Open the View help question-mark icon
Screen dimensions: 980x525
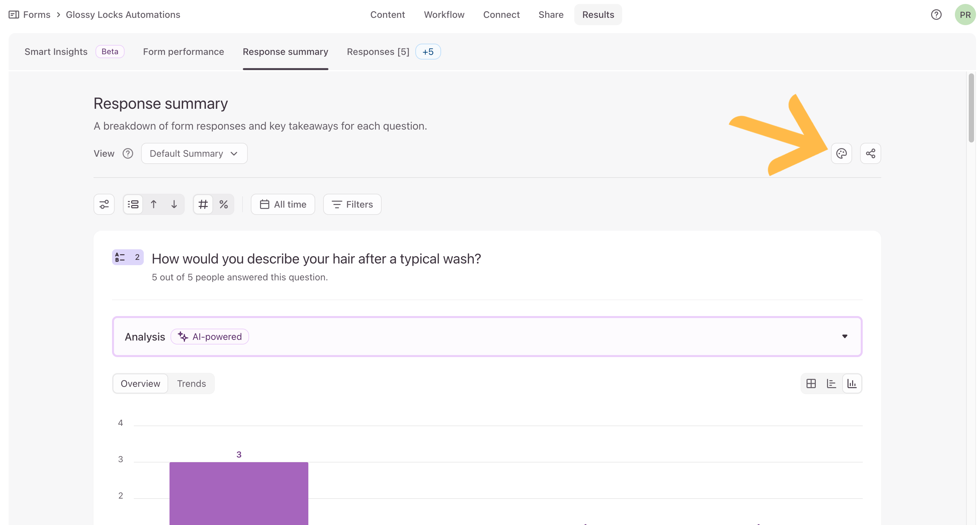click(x=128, y=153)
